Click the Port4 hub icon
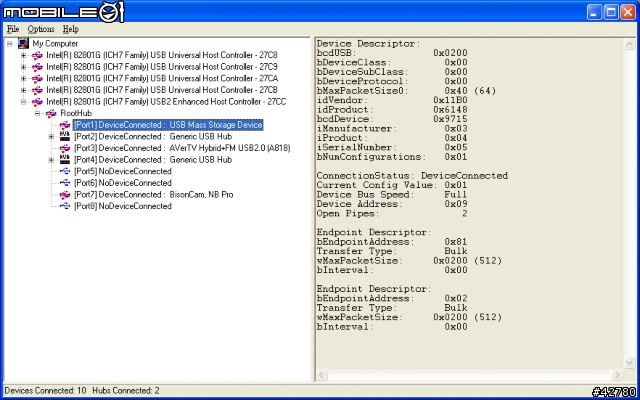640x400 pixels. (x=65, y=160)
